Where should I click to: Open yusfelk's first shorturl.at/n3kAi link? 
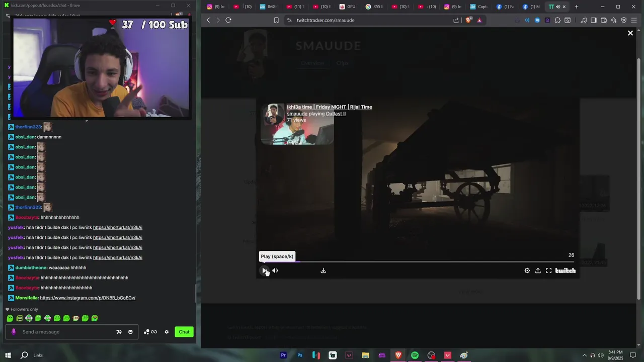click(x=118, y=227)
